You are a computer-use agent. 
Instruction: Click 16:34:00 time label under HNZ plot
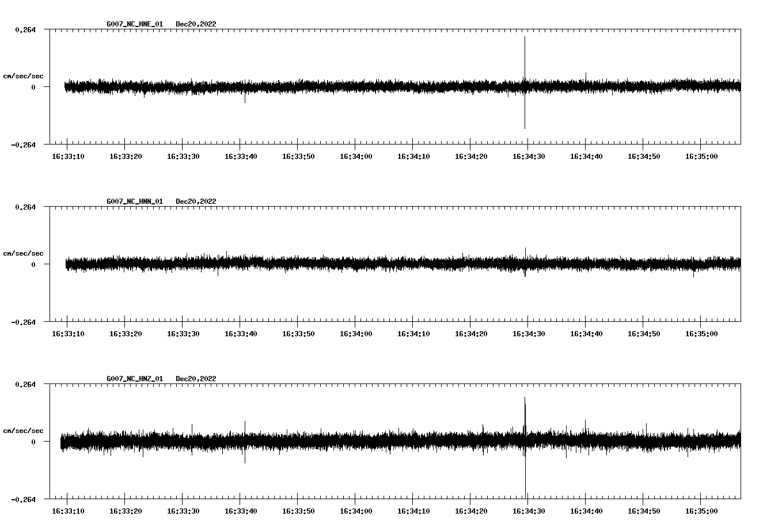pos(356,511)
